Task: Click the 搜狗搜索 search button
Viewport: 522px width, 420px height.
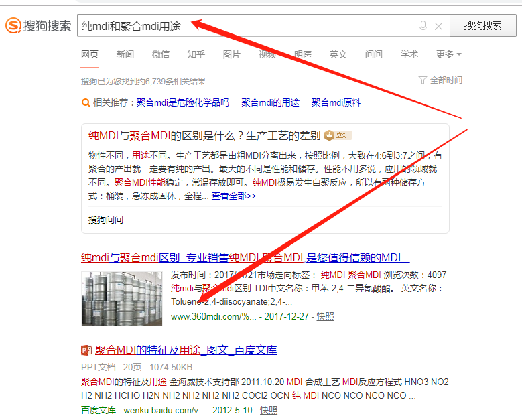Action: point(482,25)
